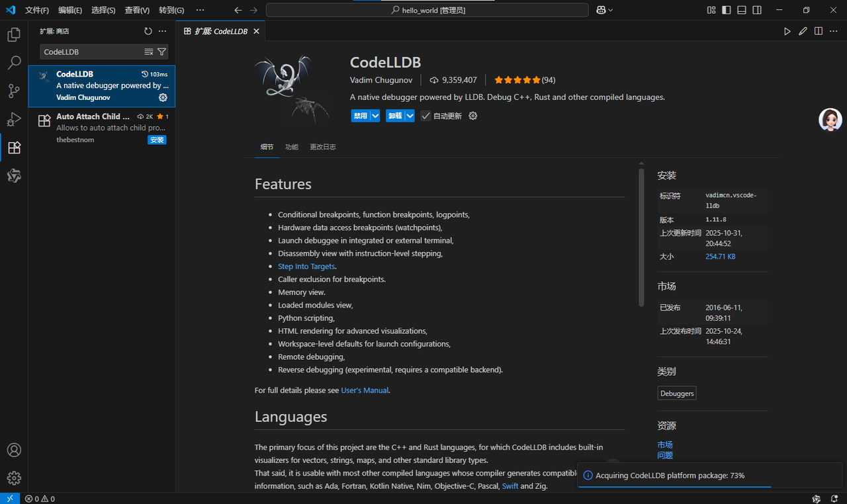Viewport: 847px width, 504px height.
Task: Click the pencil edit icon in editor toolbar
Action: (803, 31)
